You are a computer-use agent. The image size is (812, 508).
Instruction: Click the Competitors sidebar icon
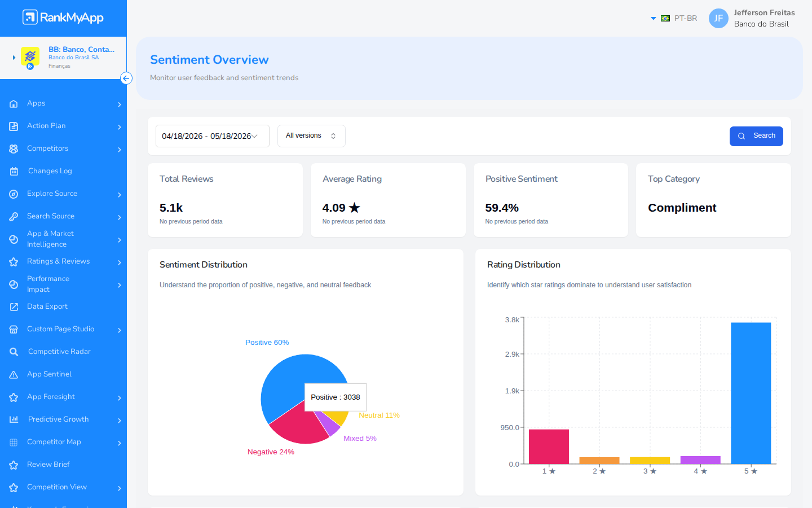[x=14, y=149]
